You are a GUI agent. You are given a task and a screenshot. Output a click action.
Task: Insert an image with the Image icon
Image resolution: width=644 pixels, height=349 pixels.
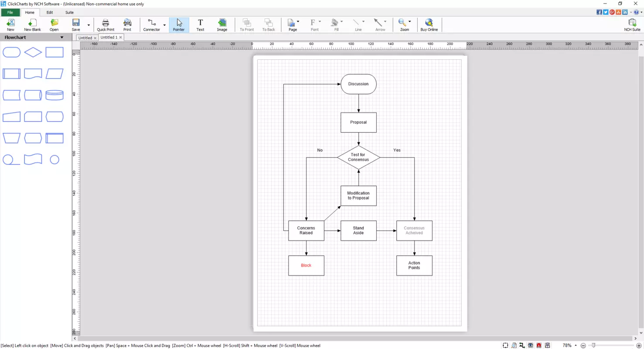point(222,25)
